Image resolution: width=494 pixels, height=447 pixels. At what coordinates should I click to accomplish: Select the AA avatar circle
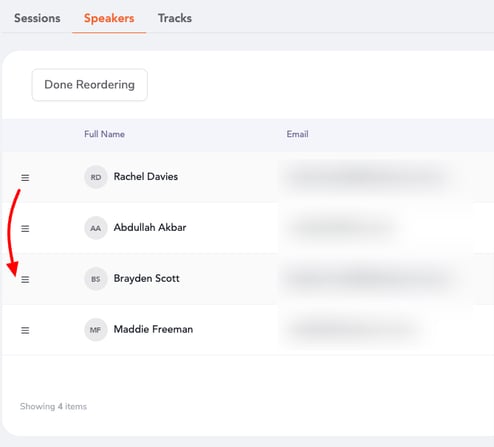[96, 228]
